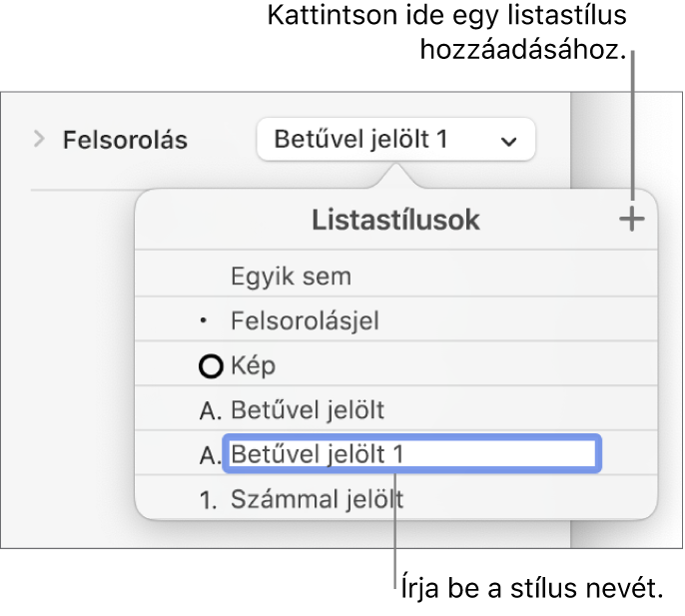Image resolution: width=685 pixels, height=616 pixels.
Task: Choose the Betűvel jelölt list style
Action: pyautogui.click(x=395, y=409)
